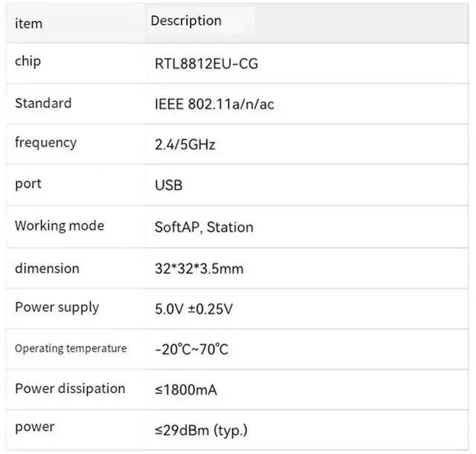Select the "SoftAP, Station" value text
This screenshot has width=476, height=454.
coord(204,227)
